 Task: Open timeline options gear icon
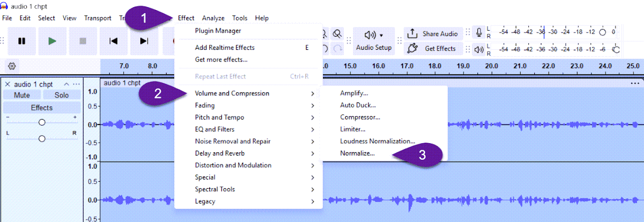pos(12,66)
